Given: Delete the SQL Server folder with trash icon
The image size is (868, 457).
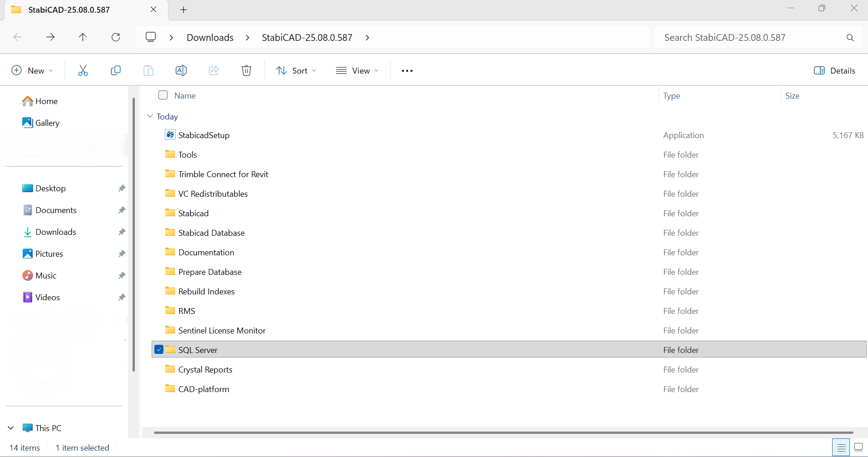Looking at the screenshot, I should pyautogui.click(x=246, y=70).
